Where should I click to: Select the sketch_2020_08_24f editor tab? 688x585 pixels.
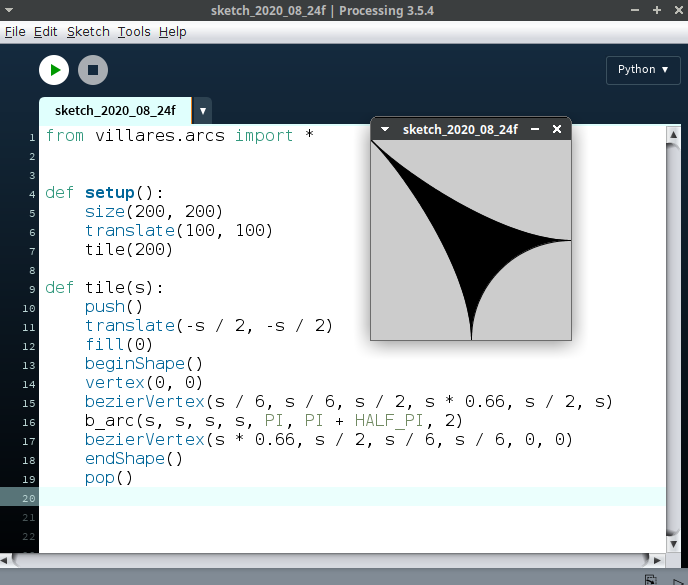(115, 110)
